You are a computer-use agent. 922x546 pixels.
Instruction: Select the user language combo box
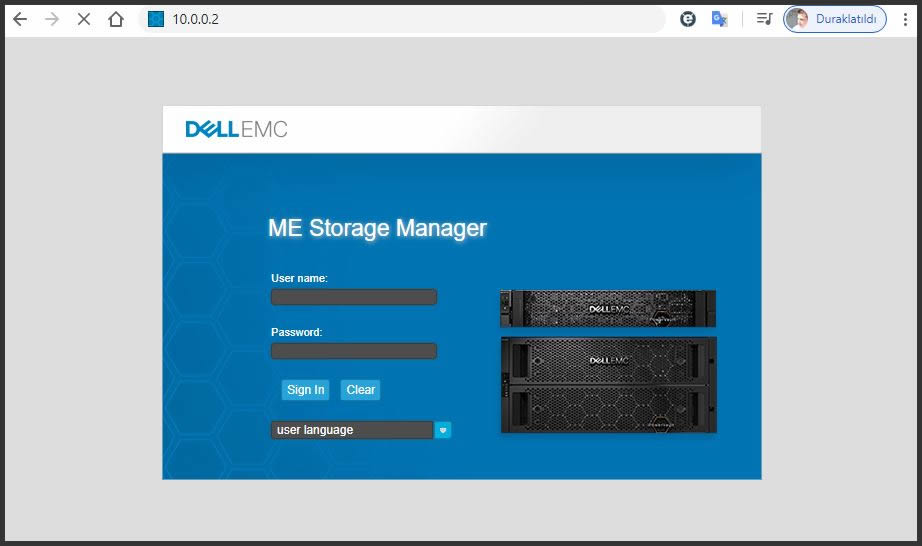(352, 430)
